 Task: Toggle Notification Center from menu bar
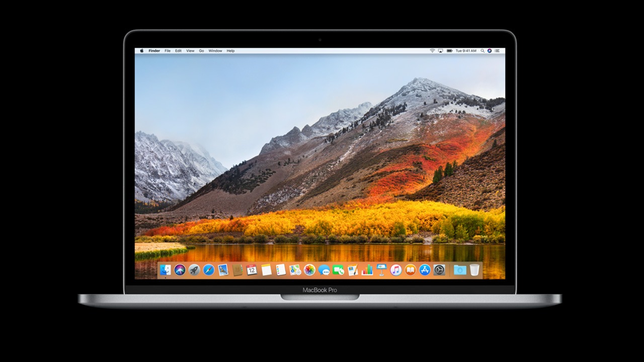point(498,51)
